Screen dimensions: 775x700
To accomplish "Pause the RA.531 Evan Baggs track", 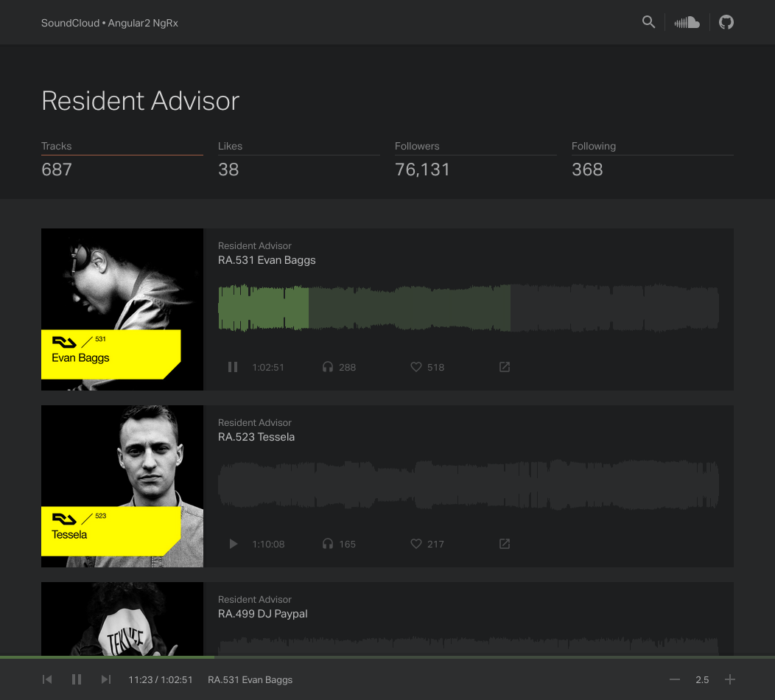I will tap(233, 367).
